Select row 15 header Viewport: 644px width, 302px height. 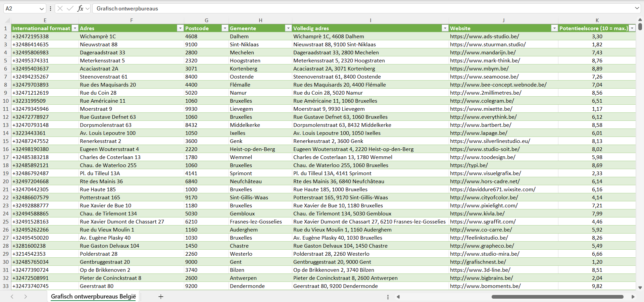(x=6, y=141)
